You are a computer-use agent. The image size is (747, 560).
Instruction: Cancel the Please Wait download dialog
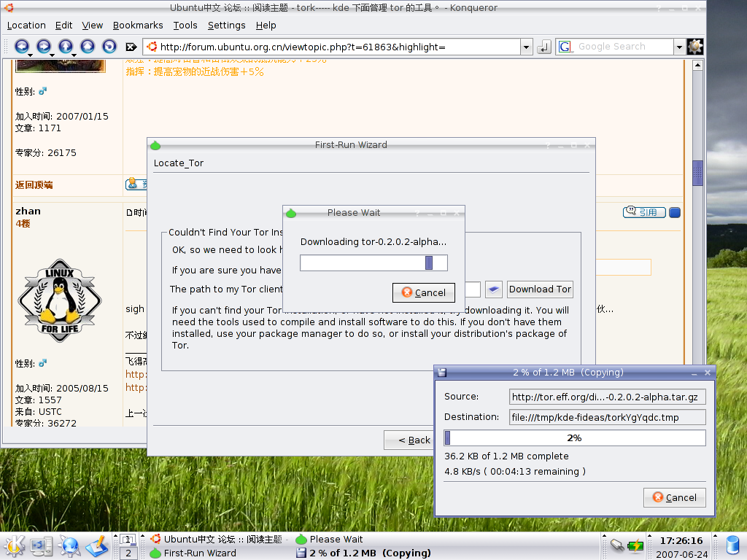424,292
